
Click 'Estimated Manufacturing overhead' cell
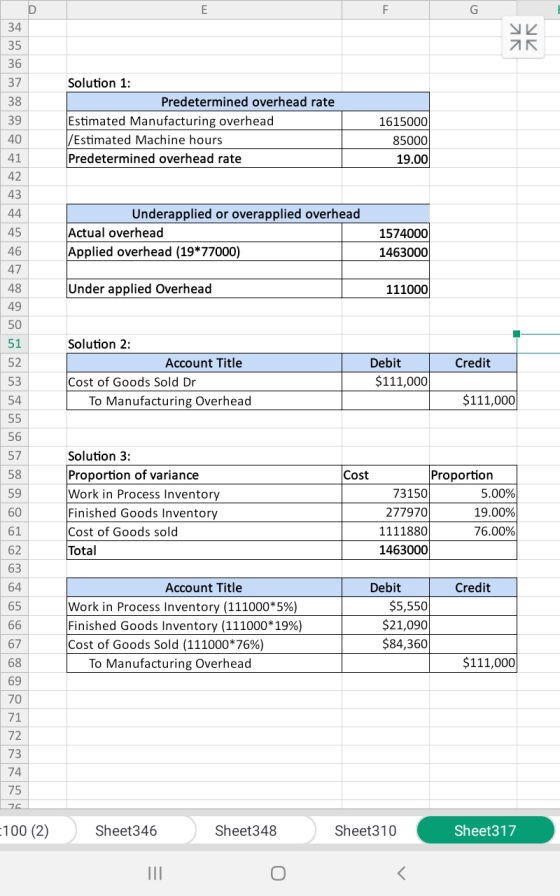point(204,121)
